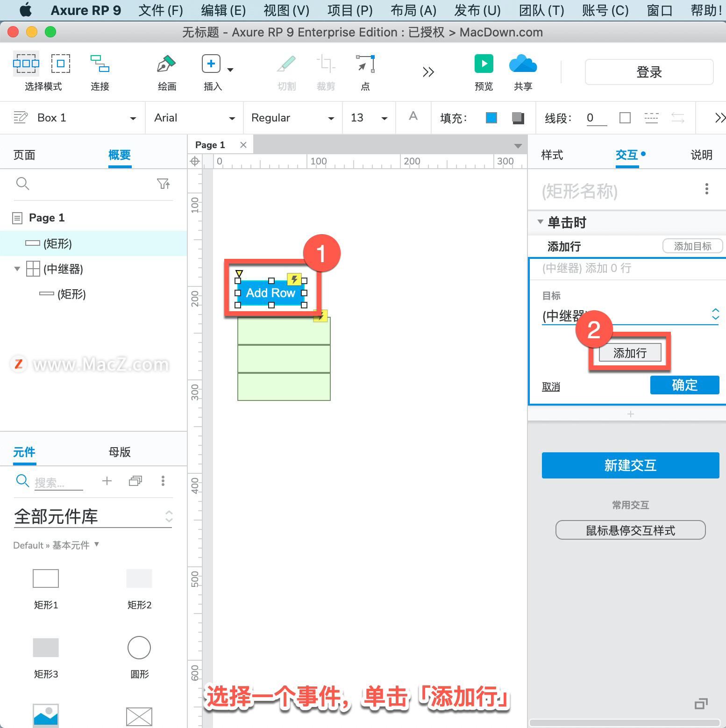This screenshot has height=728, width=726.
Task: Collapse the On Click (单击时) event
Action: [540, 222]
